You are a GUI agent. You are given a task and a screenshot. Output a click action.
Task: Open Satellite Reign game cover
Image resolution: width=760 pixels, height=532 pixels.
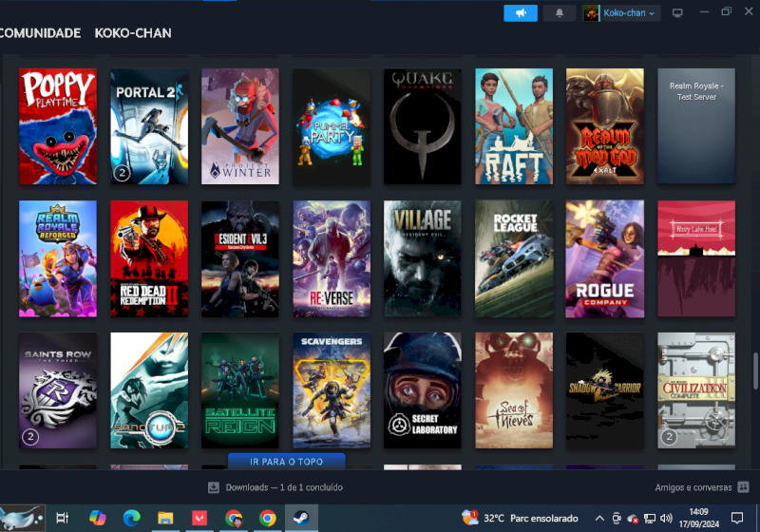[240, 390]
